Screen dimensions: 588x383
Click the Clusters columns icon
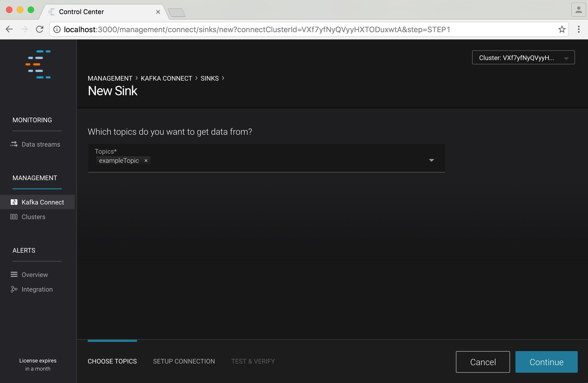click(14, 217)
